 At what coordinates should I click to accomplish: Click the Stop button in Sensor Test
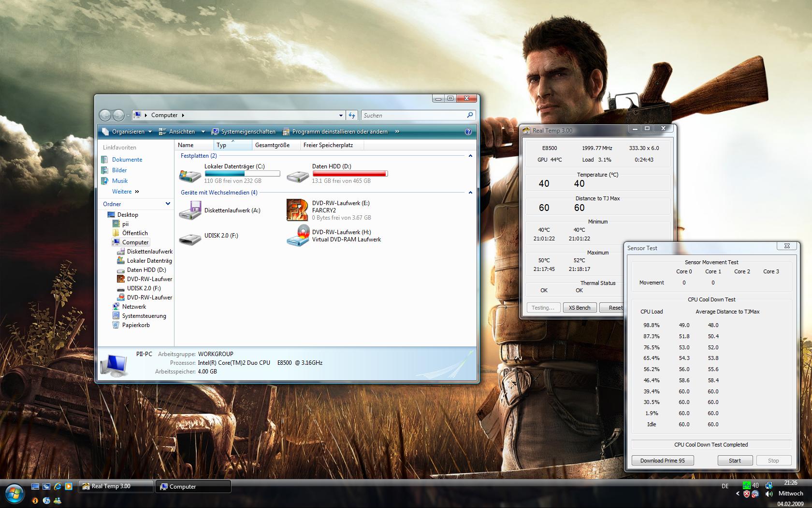[773, 461]
